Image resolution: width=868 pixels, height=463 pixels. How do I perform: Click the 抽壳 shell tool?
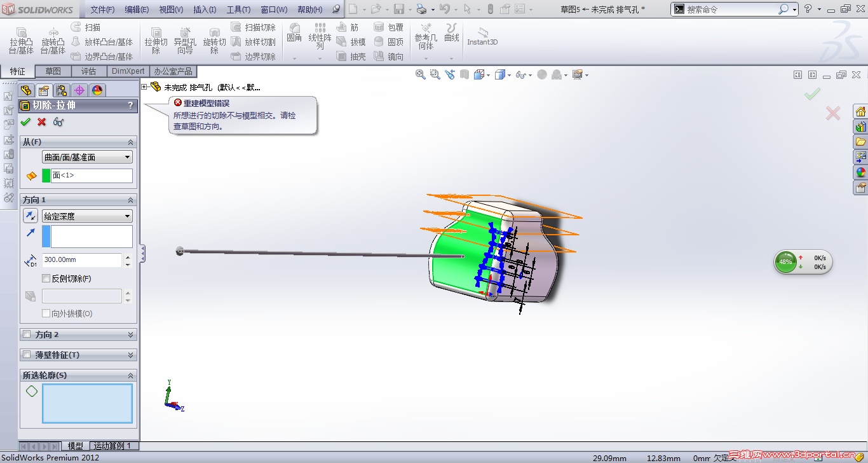(x=351, y=57)
